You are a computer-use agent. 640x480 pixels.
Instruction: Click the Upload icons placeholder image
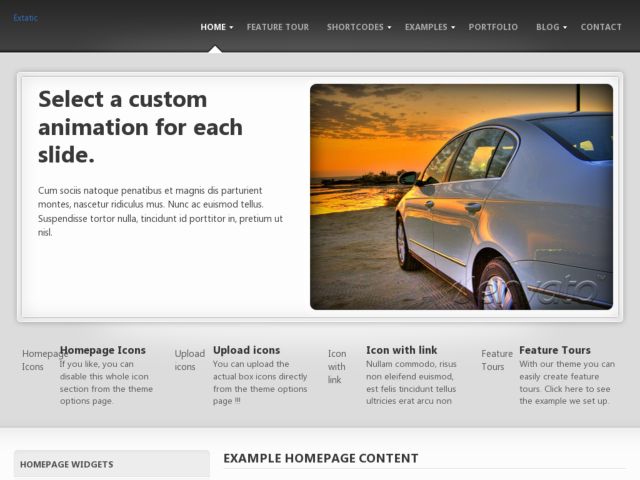[190, 360]
